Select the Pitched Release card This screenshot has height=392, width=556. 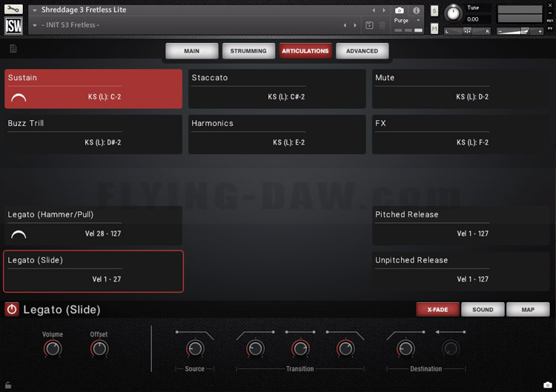460,226
